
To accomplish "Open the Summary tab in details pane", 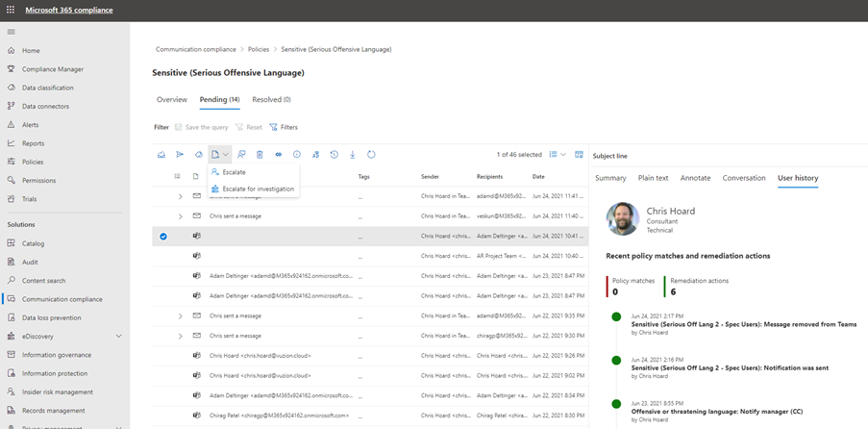I will 610,178.
